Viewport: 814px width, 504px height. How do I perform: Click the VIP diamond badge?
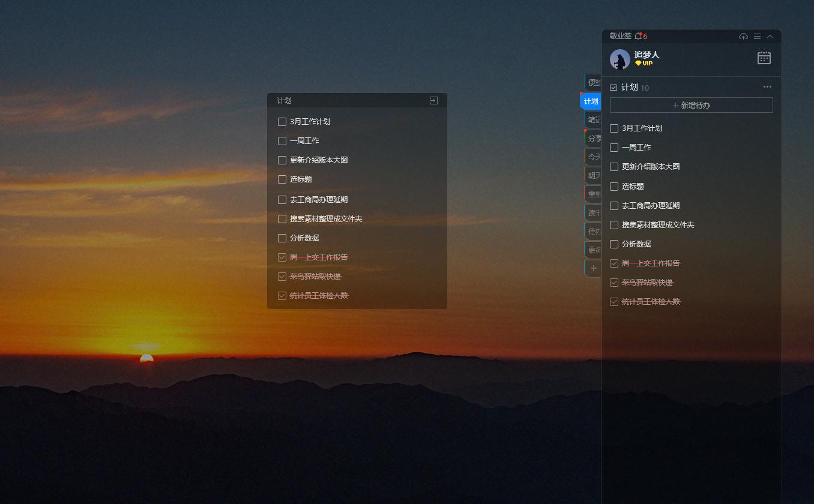[644, 63]
